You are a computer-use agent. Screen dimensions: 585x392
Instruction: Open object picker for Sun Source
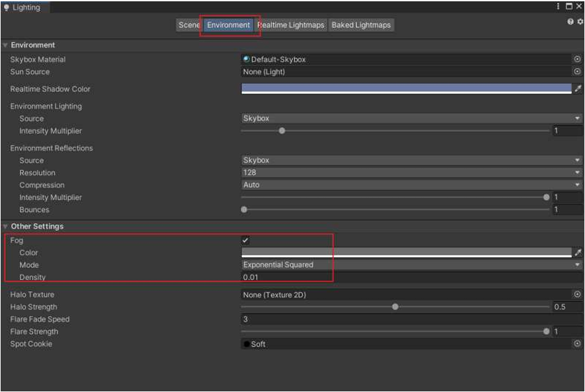[x=577, y=72]
